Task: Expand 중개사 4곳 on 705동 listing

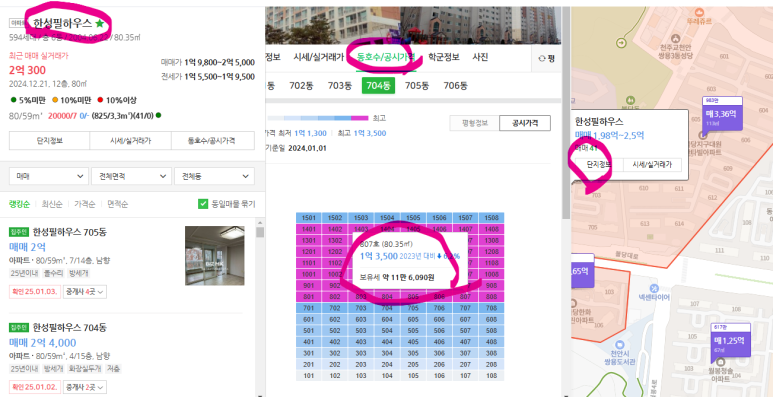Action: tap(86, 292)
